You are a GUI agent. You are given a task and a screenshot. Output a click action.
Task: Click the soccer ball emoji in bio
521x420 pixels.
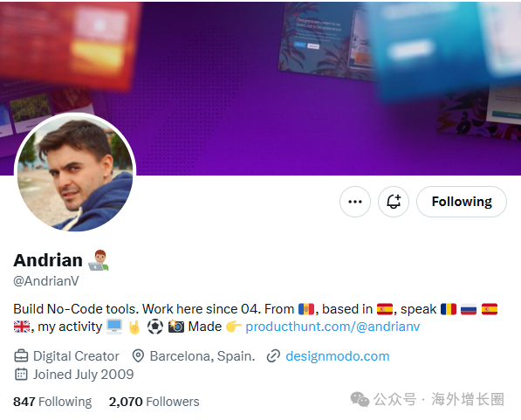(x=155, y=327)
